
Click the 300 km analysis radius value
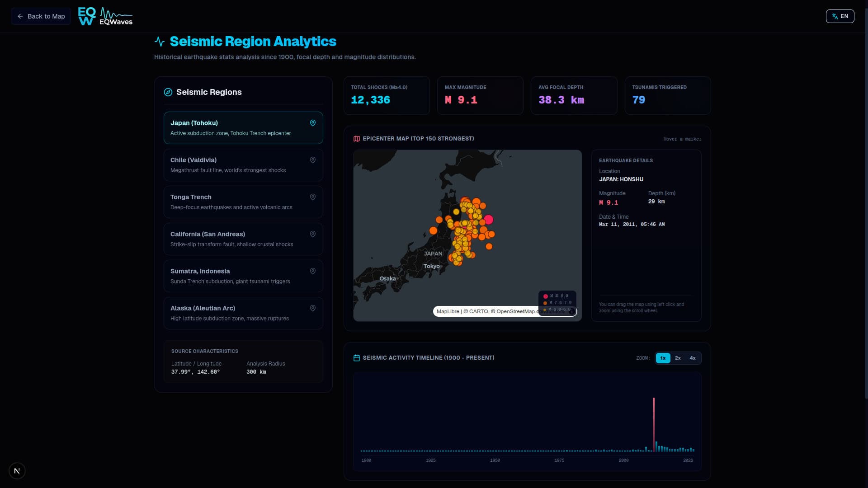pos(256,372)
